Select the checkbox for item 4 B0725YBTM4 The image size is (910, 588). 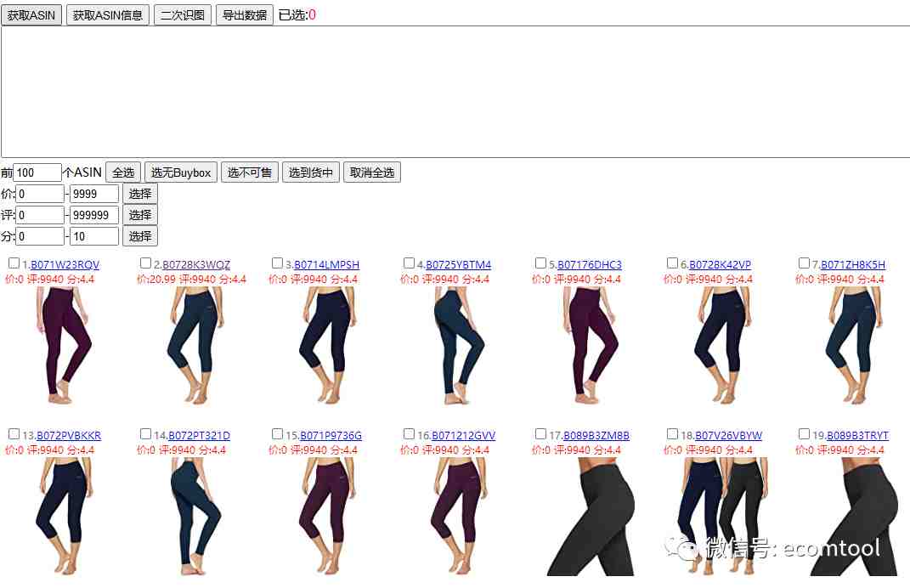(410, 263)
